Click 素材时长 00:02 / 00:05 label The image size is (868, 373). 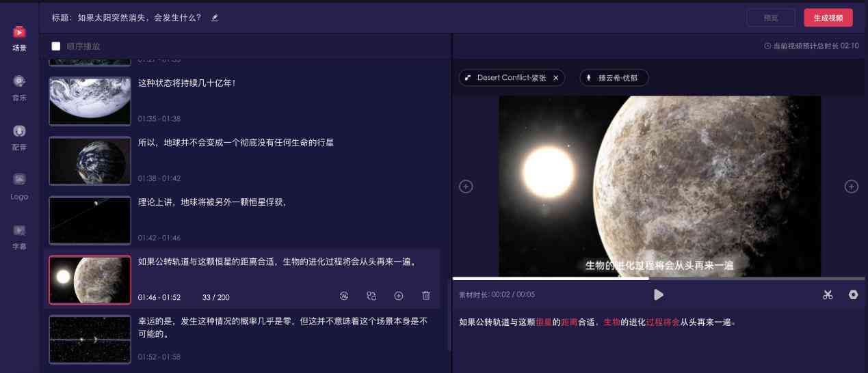pos(497,295)
